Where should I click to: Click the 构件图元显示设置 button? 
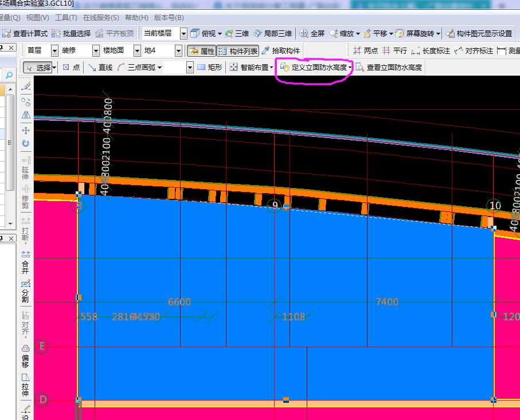click(479, 34)
